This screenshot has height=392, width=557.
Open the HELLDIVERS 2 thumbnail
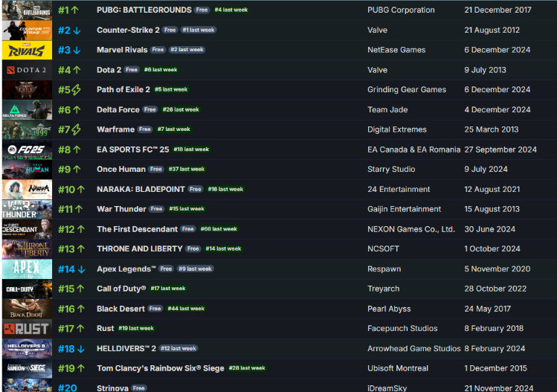coord(27,349)
